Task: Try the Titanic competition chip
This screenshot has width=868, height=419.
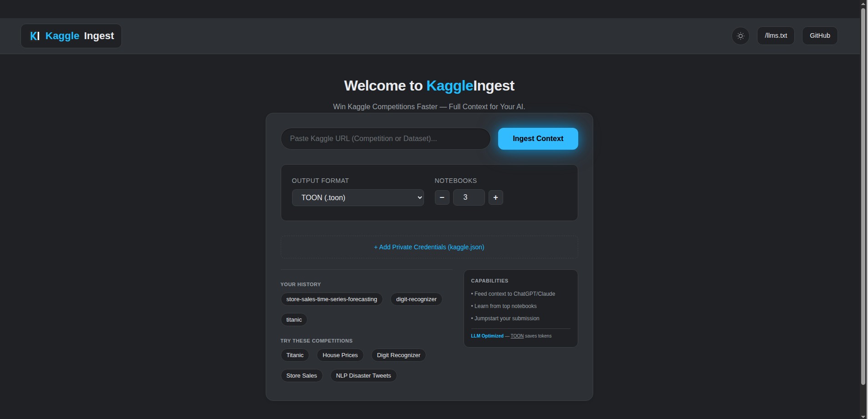Action: click(x=295, y=355)
